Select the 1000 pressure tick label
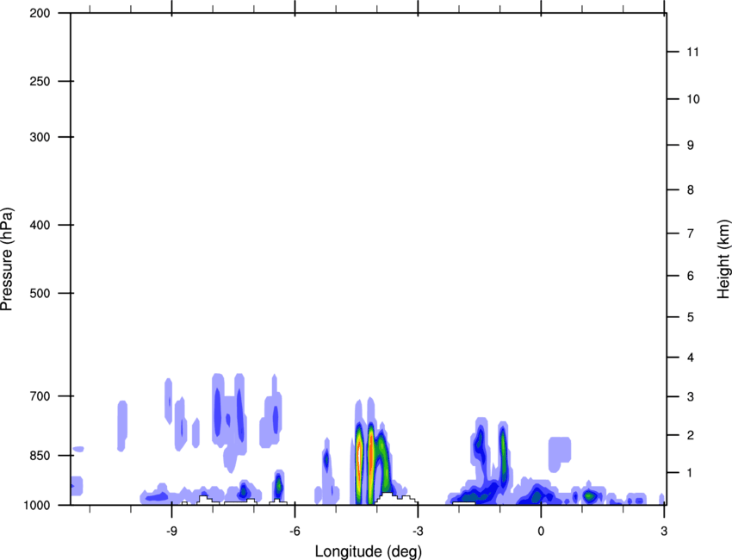Screen dimensions: 732x560 click(x=37, y=505)
